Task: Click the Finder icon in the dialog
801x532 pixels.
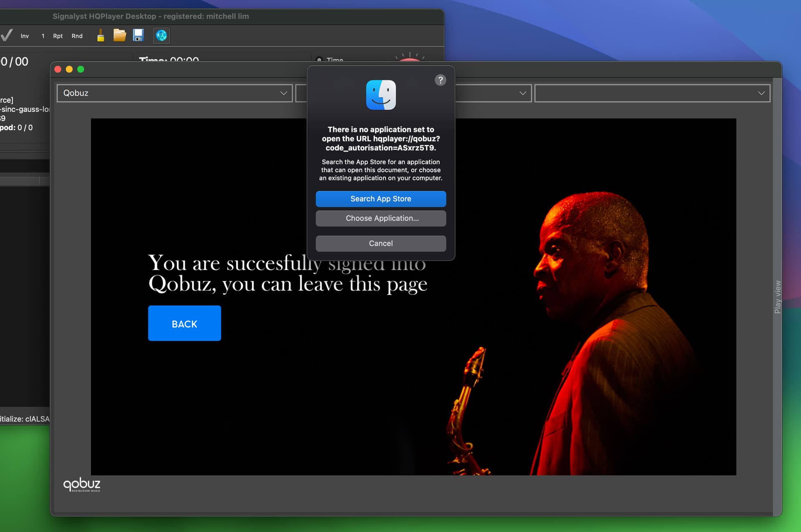Action: point(381,95)
